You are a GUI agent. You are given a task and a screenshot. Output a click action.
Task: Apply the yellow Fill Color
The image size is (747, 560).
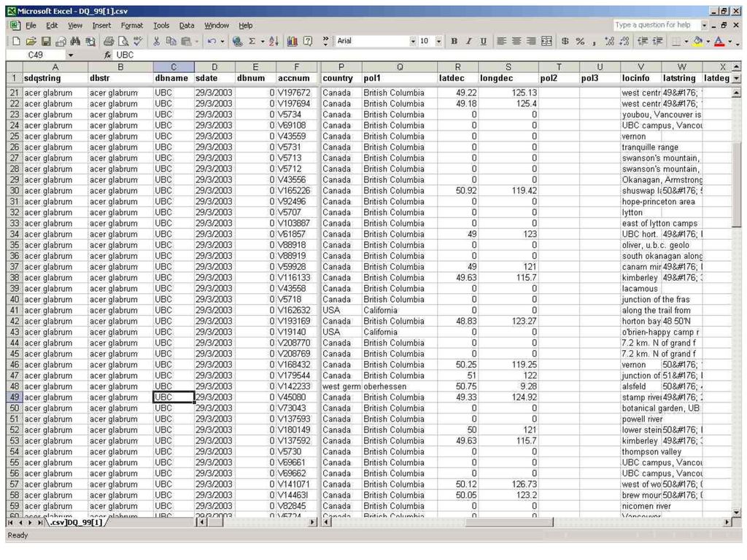tap(698, 42)
